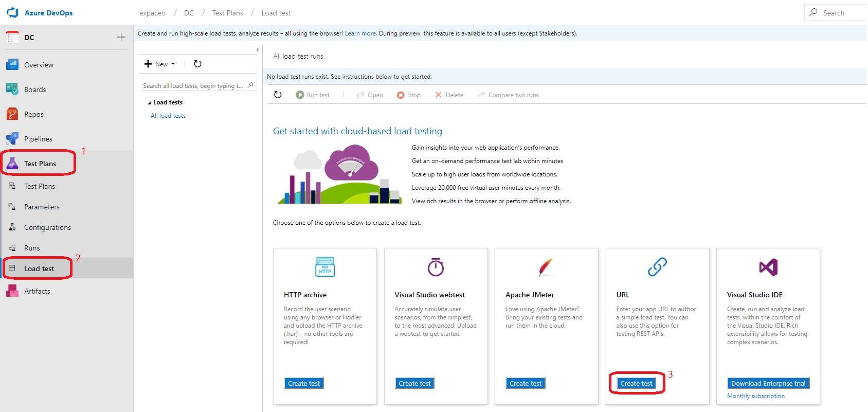Click the HTTP archive card icon
The image size is (868, 412).
coord(325,267)
